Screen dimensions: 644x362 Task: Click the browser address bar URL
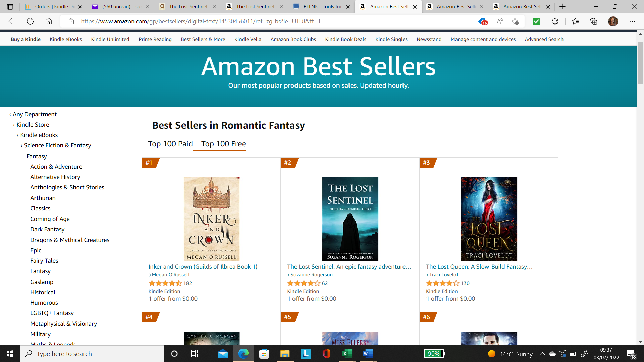201,21
